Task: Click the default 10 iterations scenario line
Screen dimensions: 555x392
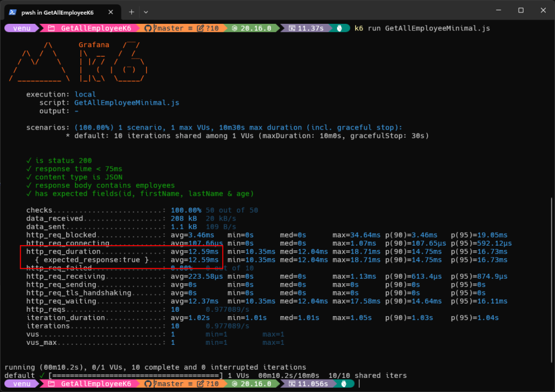Action: pos(247,136)
